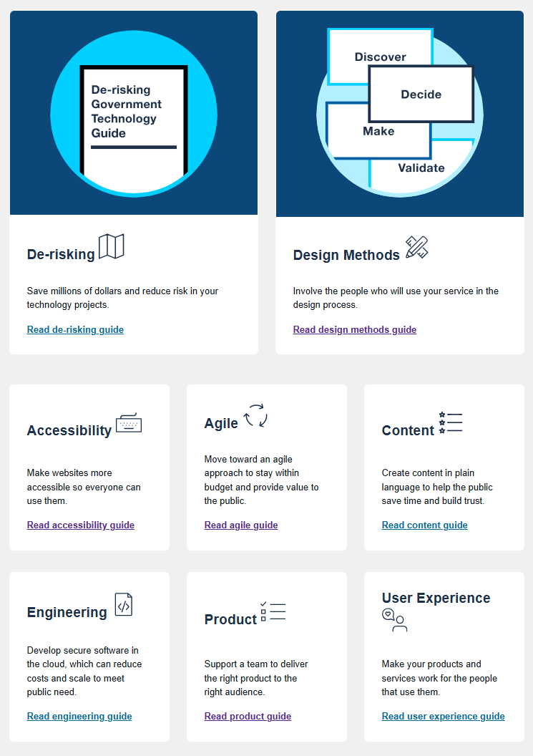The width and height of the screenshot is (533, 756).
Task: Click the pencil and ruler Design Methods icon
Action: 416,247
